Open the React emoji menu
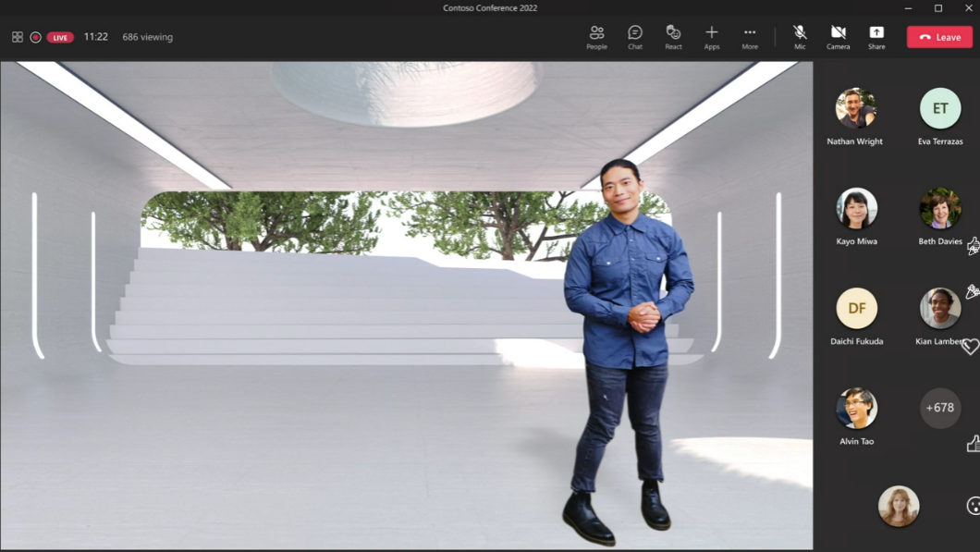980x552 pixels. (x=673, y=37)
